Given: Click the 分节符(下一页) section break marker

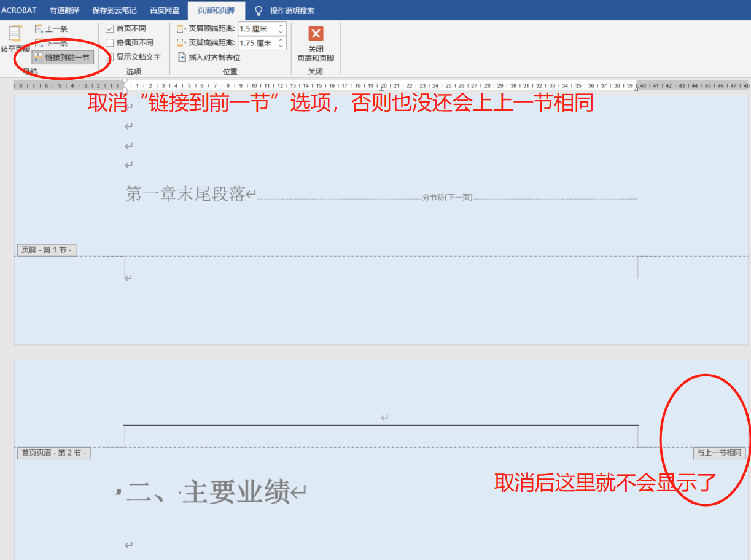Looking at the screenshot, I should coord(447,198).
